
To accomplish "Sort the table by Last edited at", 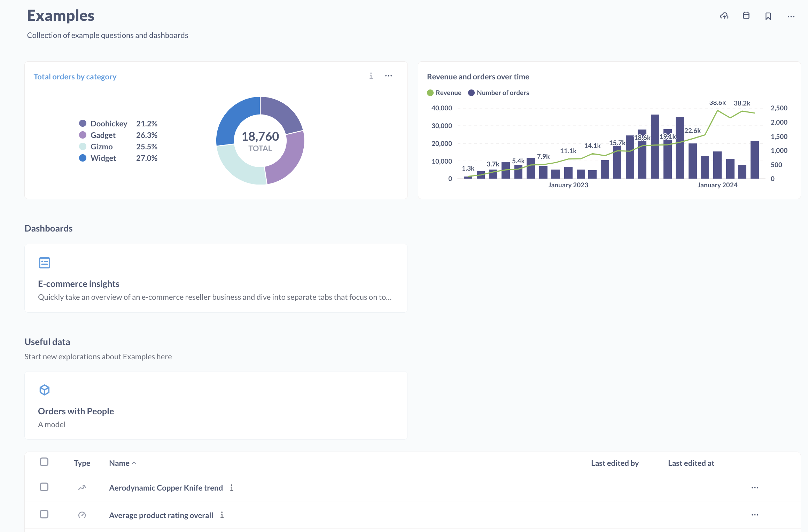I will coord(691,463).
